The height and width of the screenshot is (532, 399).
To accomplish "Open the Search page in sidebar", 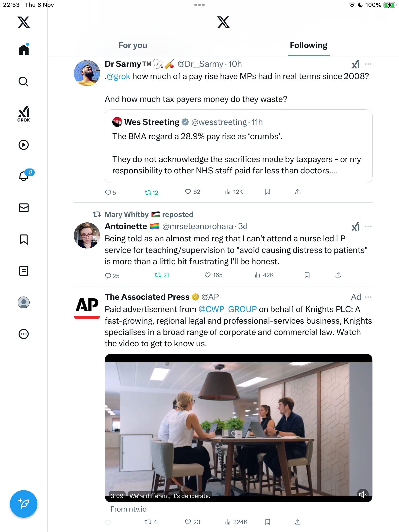I will (x=24, y=82).
